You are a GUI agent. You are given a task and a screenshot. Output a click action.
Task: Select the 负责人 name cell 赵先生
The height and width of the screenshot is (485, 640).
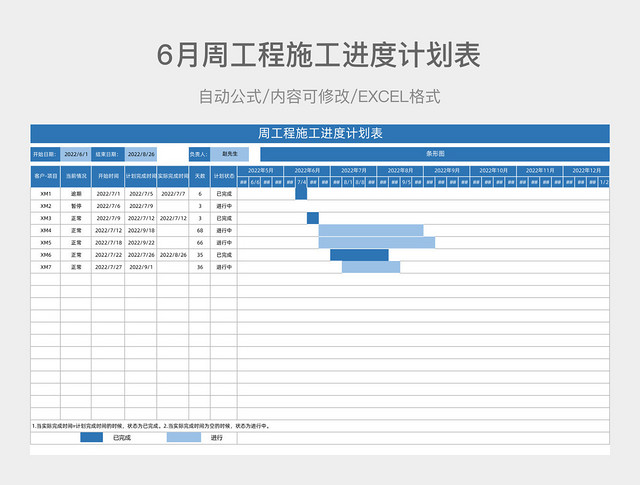[x=229, y=154]
